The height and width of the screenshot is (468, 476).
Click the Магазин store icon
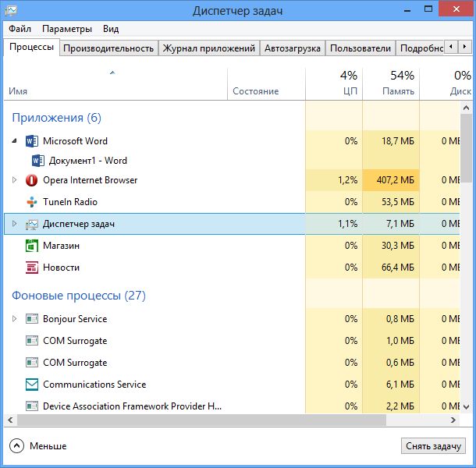pyautogui.click(x=32, y=246)
